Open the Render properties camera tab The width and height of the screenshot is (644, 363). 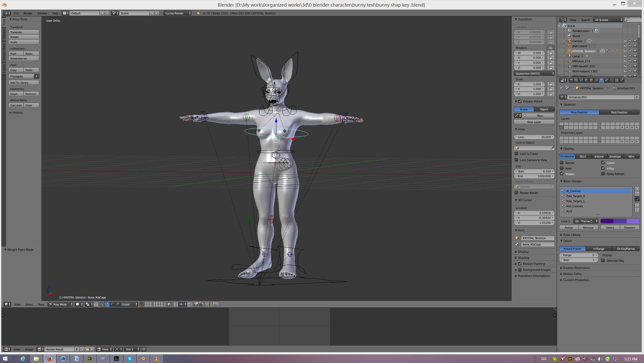[571, 80]
